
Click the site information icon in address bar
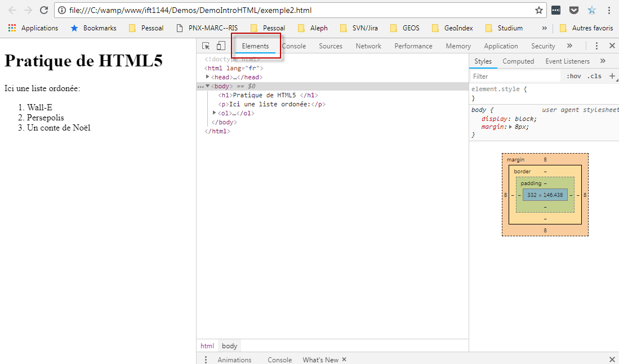62,10
